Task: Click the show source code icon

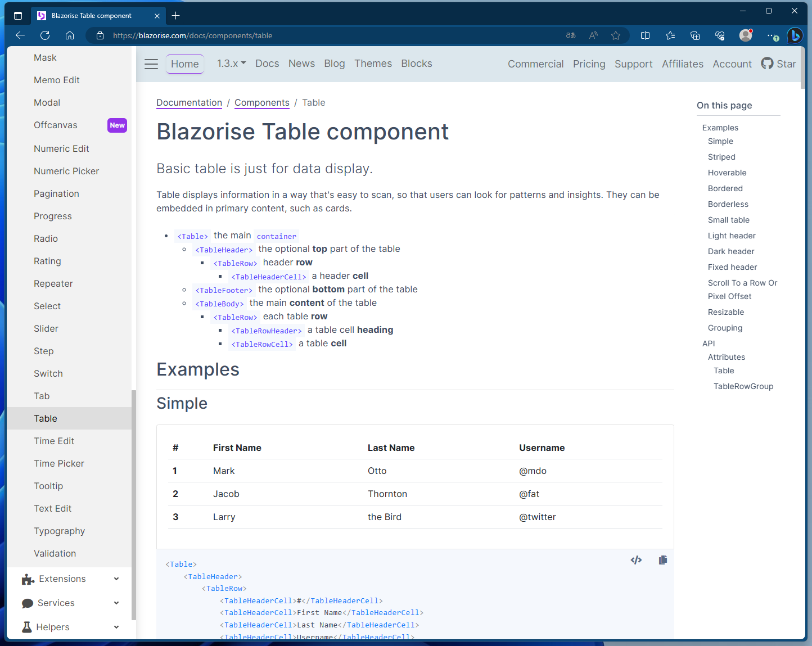Action: point(636,560)
